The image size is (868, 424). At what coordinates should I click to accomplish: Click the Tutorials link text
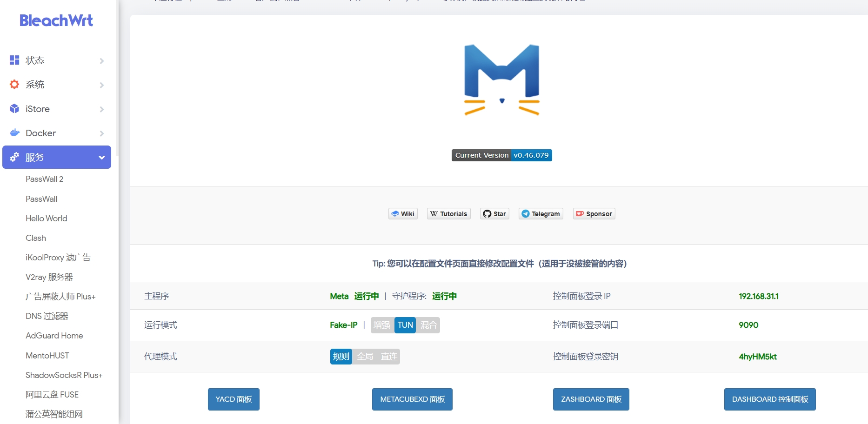tap(454, 214)
